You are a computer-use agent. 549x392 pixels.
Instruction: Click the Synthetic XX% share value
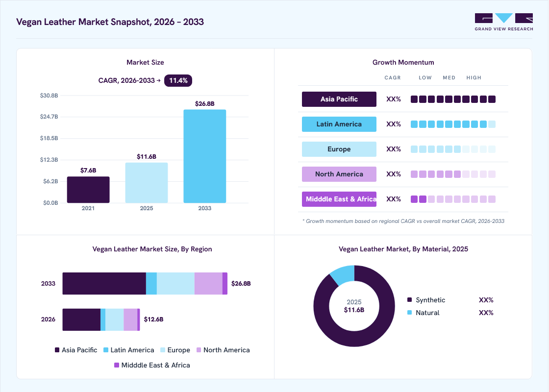[x=486, y=300]
